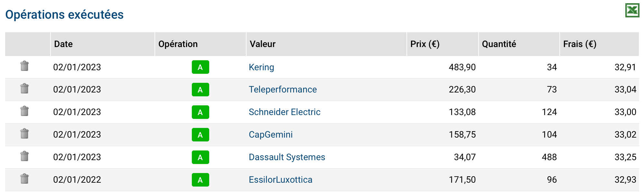Open the EssilorLuxottica link

coord(280,179)
